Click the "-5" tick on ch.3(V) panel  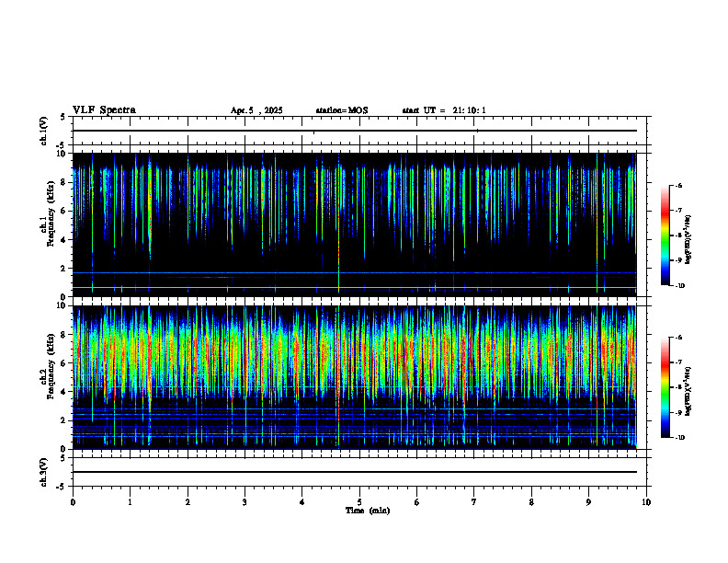click(x=61, y=487)
